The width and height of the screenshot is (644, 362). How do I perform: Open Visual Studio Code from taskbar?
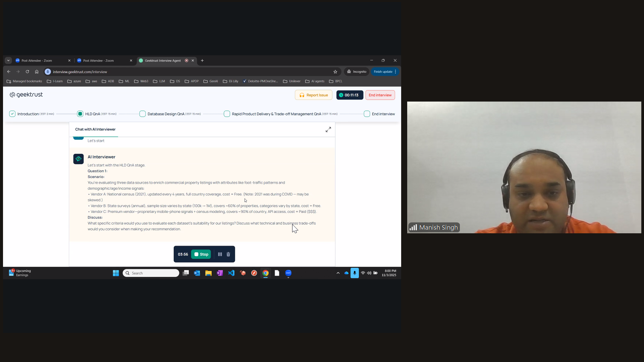pos(231,273)
